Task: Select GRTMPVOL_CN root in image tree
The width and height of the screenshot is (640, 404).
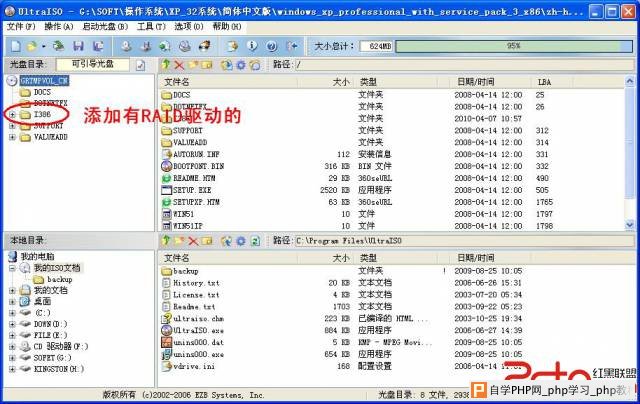Action: 44,81
